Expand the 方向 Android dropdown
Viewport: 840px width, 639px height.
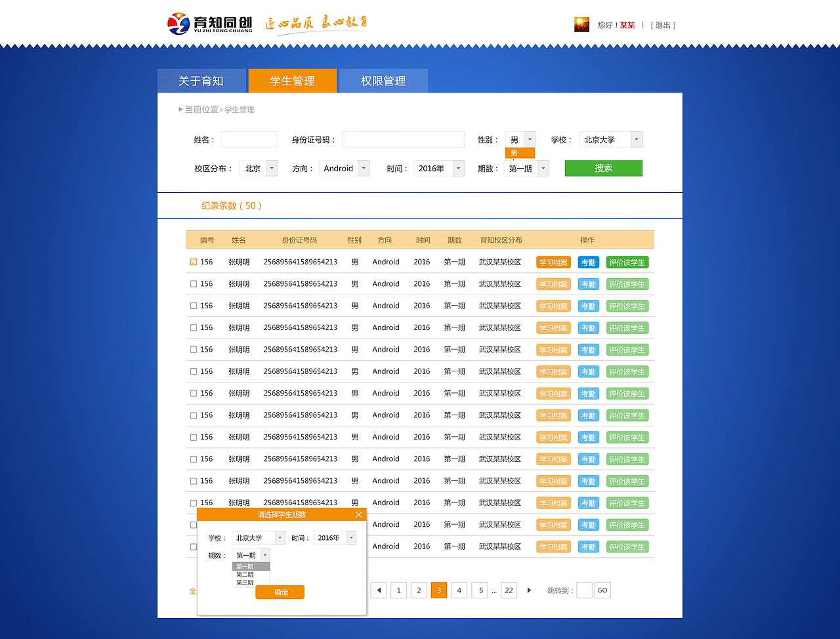[345, 169]
